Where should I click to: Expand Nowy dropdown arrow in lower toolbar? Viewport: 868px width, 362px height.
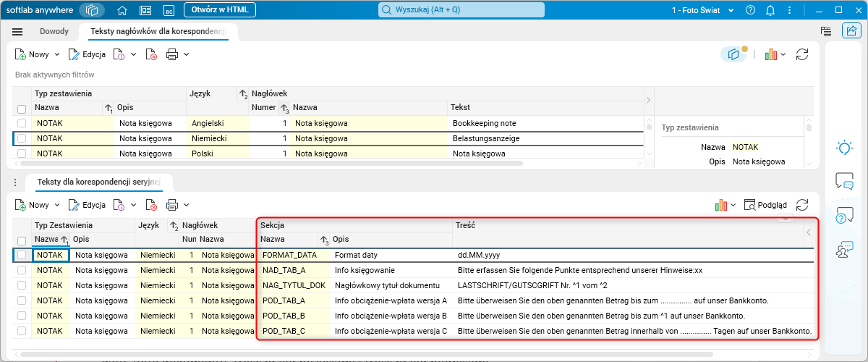click(x=57, y=205)
